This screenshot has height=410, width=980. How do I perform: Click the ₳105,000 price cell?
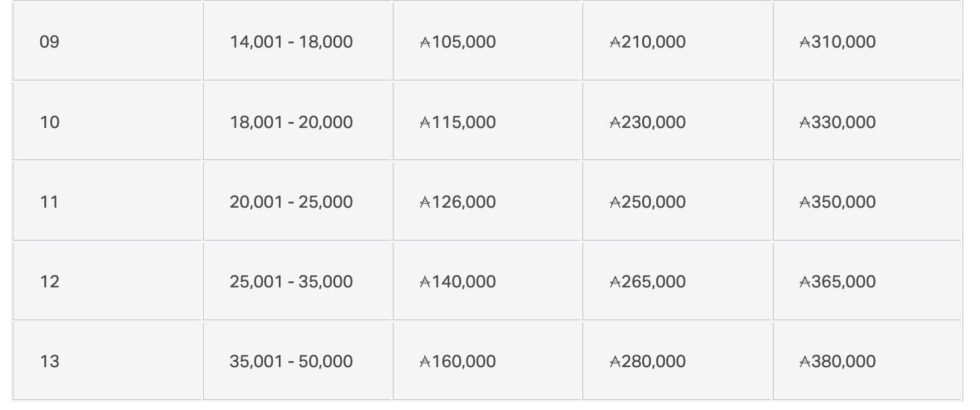pyautogui.click(x=458, y=42)
